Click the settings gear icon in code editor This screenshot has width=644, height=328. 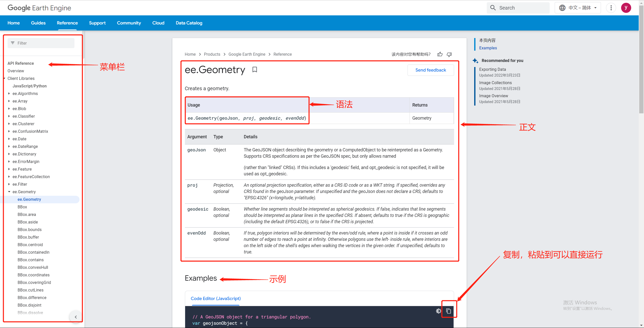(x=438, y=310)
